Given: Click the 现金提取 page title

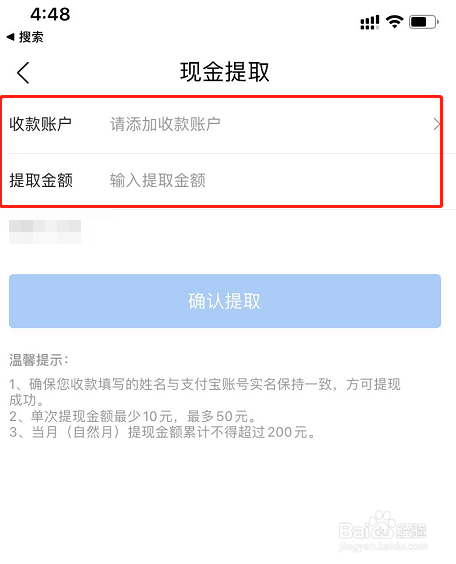Looking at the screenshot, I should pos(225,72).
